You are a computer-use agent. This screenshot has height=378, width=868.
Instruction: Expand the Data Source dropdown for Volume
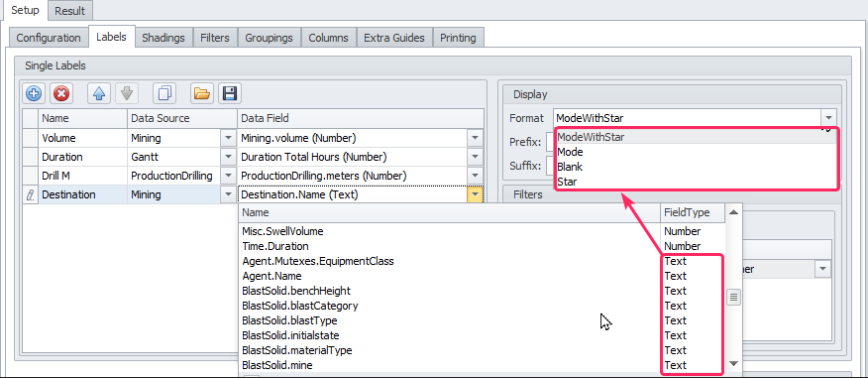point(228,138)
